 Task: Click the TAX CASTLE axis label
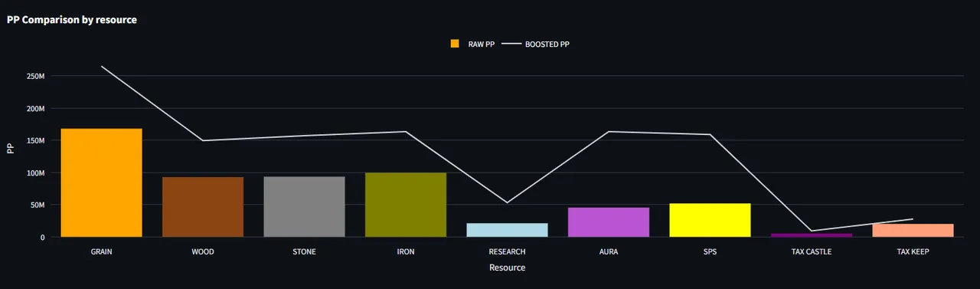(812, 251)
